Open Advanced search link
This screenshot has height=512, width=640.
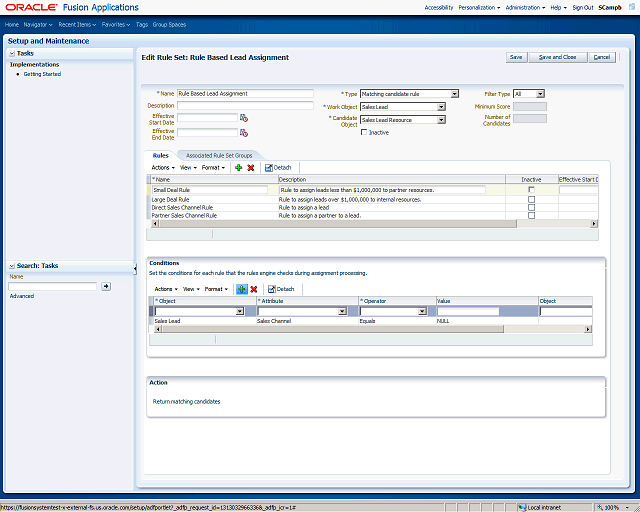coord(22,296)
